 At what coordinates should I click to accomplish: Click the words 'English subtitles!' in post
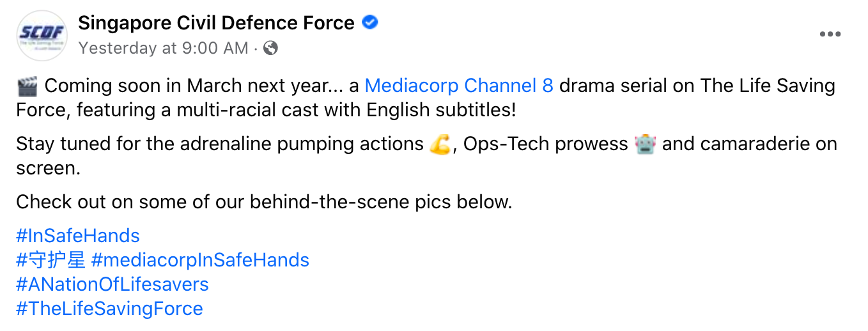441,110
